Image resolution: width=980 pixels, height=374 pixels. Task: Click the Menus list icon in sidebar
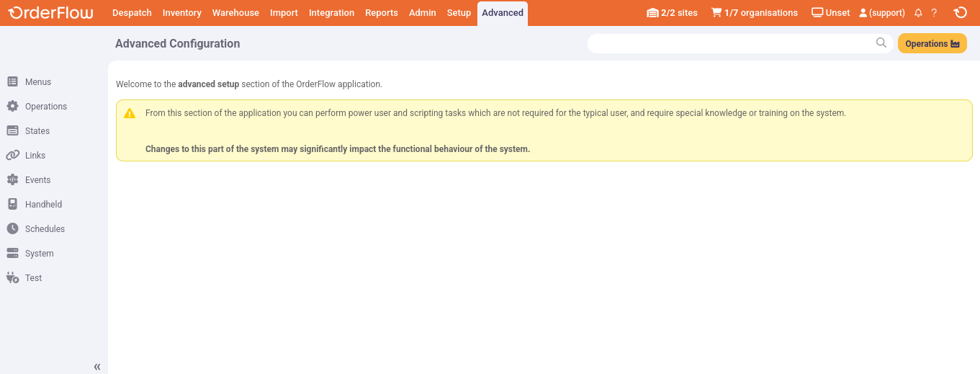click(x=12, y=82)
